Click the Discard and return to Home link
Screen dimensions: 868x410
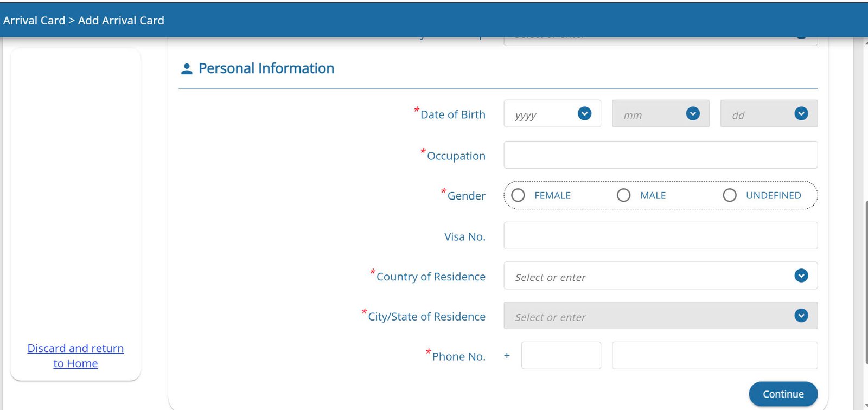coord(75,356)
